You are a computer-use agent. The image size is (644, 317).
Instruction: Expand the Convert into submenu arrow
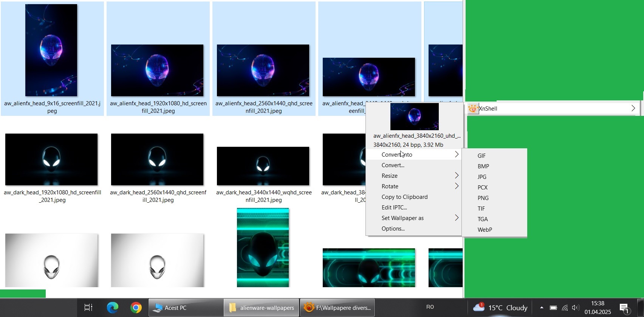[457, 154]
